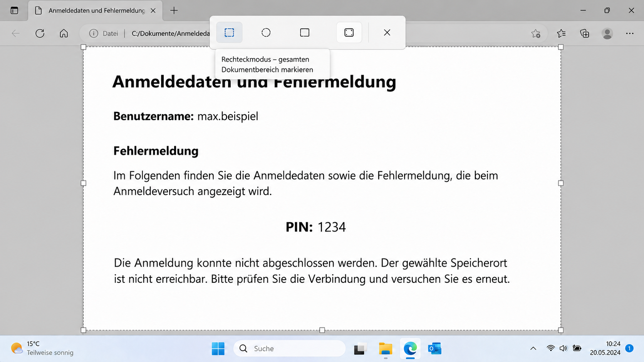Image resolution: width=644 pixels, height=362 pixels.
Task: Add this page to favorites
Action: (536, 33)
